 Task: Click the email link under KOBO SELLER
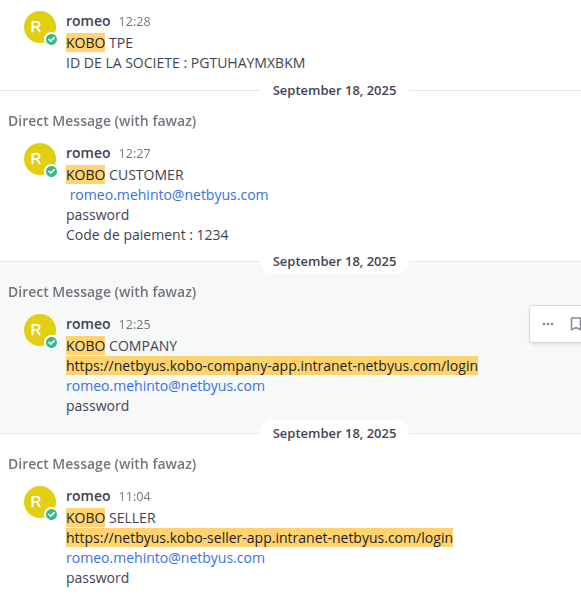(x=165, y=558)
